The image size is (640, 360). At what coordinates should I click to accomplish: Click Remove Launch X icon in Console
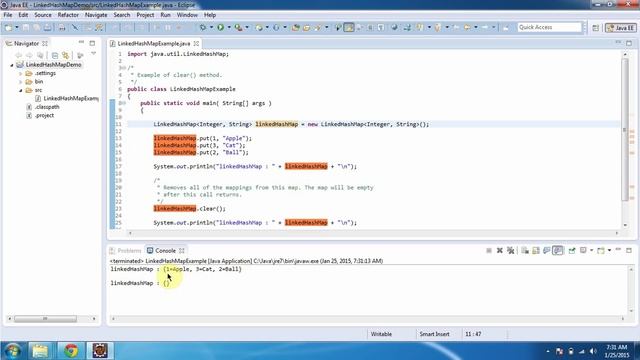[x=500, y=251]
